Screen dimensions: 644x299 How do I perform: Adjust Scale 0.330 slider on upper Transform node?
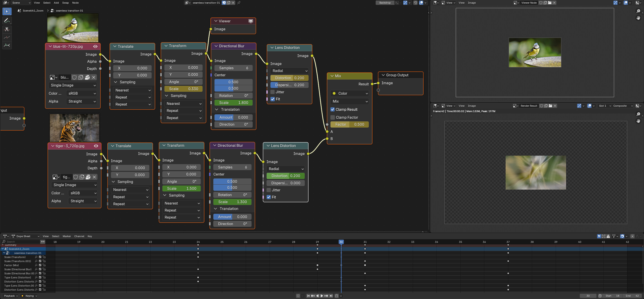(183, 89)
